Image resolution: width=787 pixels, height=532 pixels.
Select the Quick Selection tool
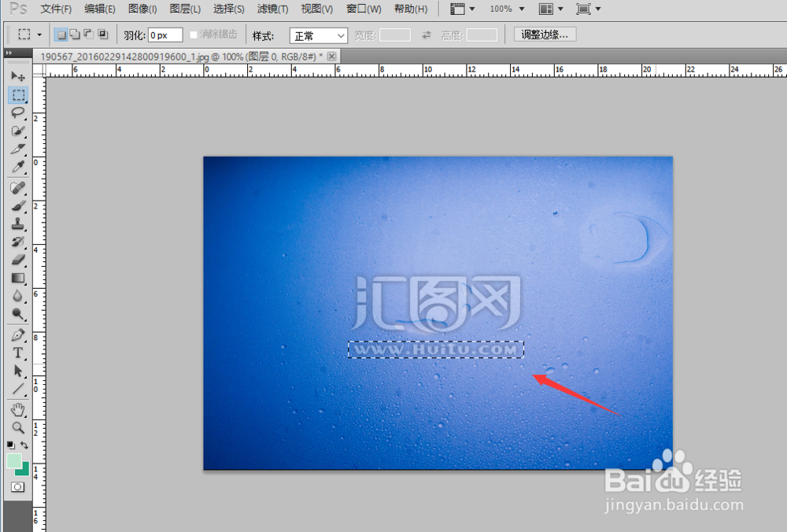[x=18, y=131]
